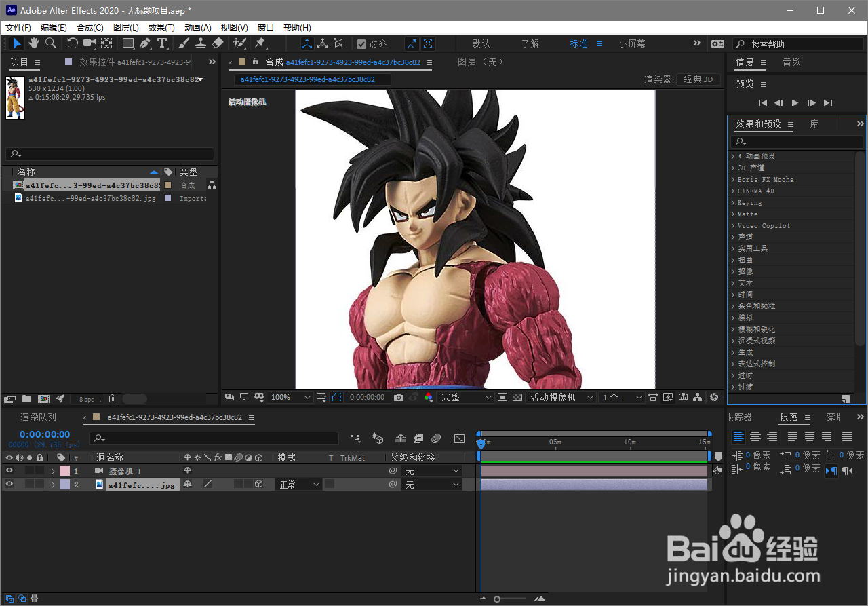Open the Graph Editor icon in timeline

[x=459, y=439]
